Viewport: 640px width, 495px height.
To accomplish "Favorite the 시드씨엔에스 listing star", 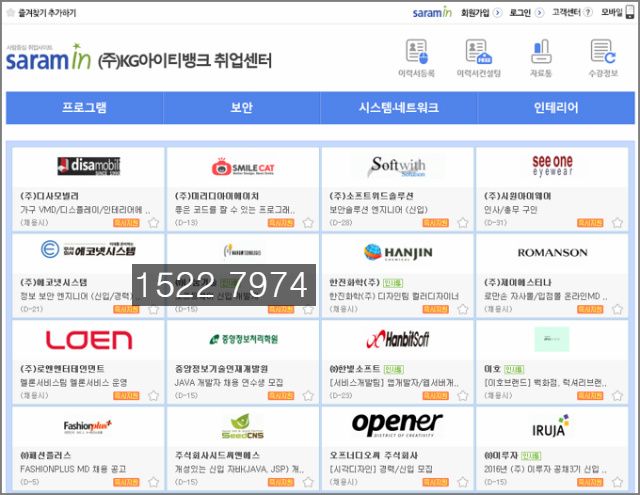I will point(308,482).
